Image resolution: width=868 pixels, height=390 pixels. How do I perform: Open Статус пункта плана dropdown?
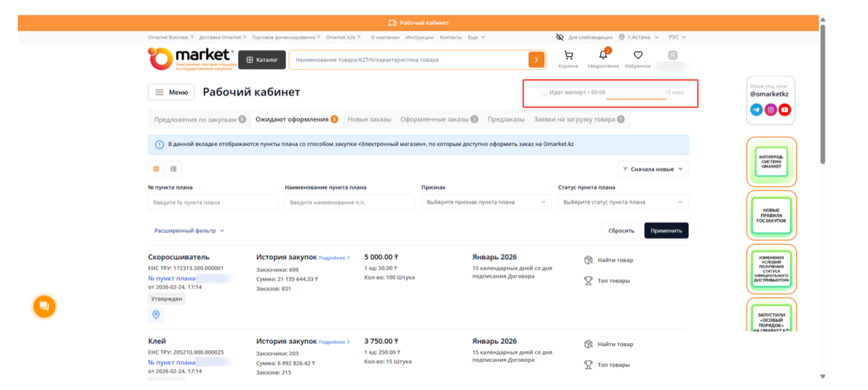[623, 202]
